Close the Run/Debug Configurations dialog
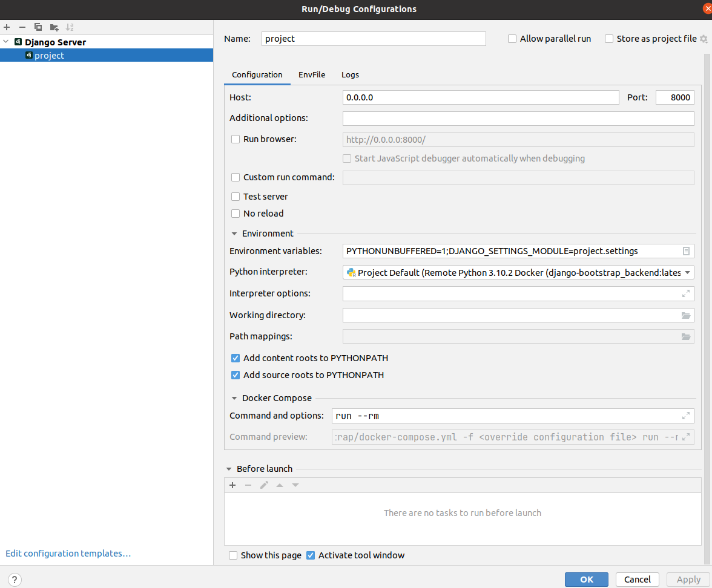This screenshot has height=588, width=712. point(707,8)
